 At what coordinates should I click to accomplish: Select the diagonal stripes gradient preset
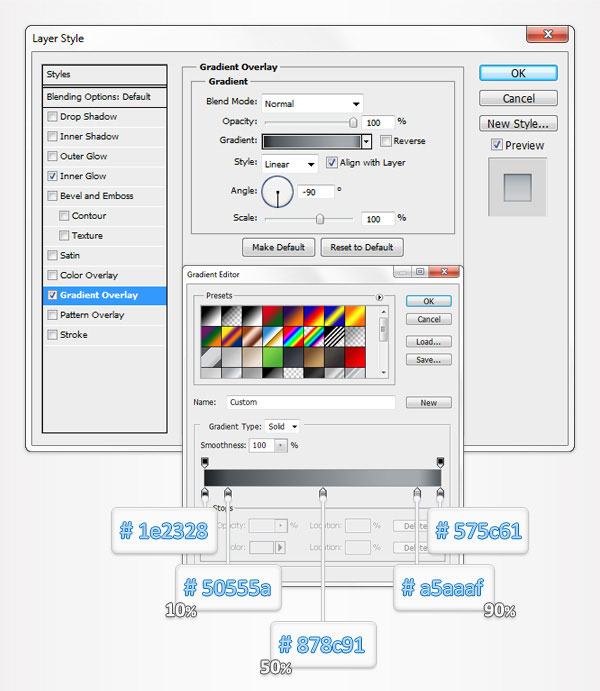point(334,337)
